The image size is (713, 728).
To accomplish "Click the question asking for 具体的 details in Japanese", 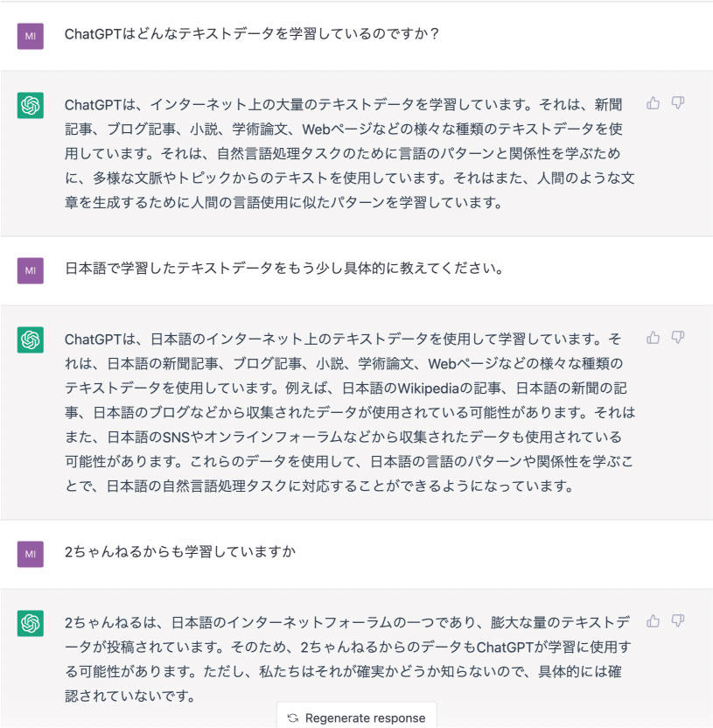I will click(x=284, y=269).
